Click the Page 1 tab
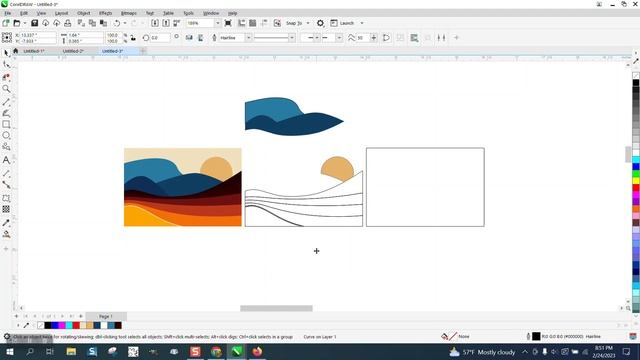 [105, 316]
